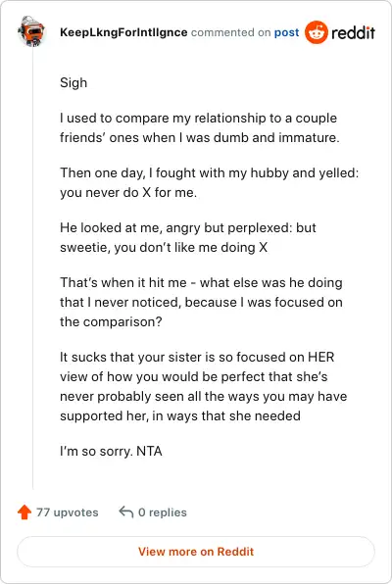Upvote the comment with the orange arrow
The height and width of the screenshot is (584, 392).
click(x=24, y=512)
